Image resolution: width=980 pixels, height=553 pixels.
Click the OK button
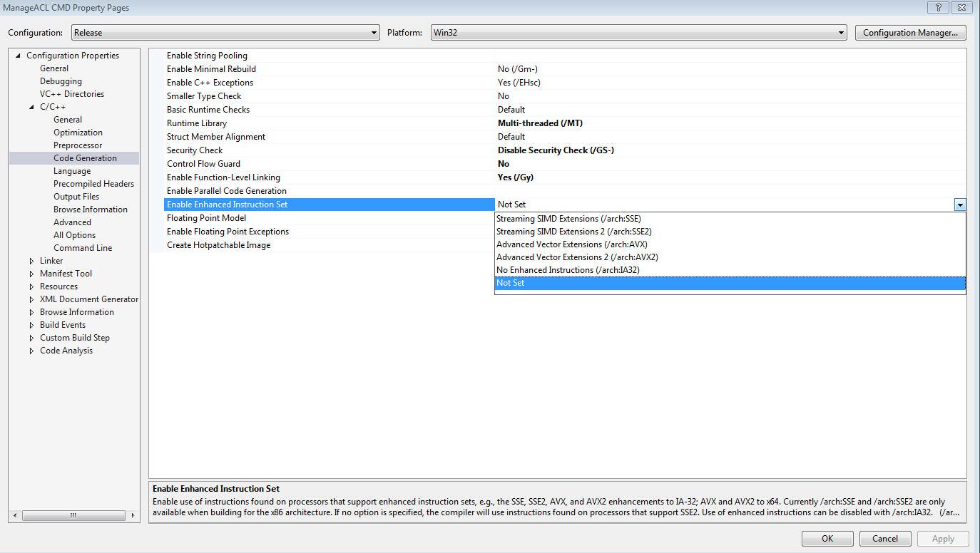[x=827, y=539]
